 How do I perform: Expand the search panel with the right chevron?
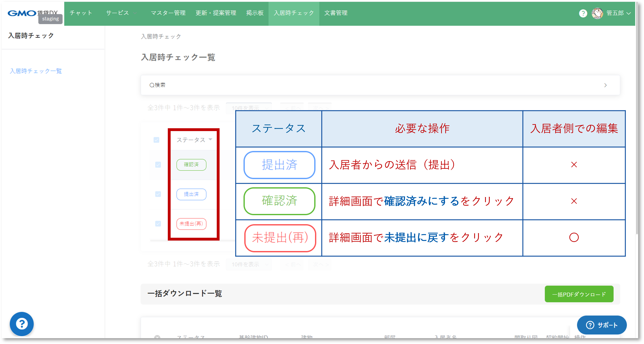click(x=606, y=85)
